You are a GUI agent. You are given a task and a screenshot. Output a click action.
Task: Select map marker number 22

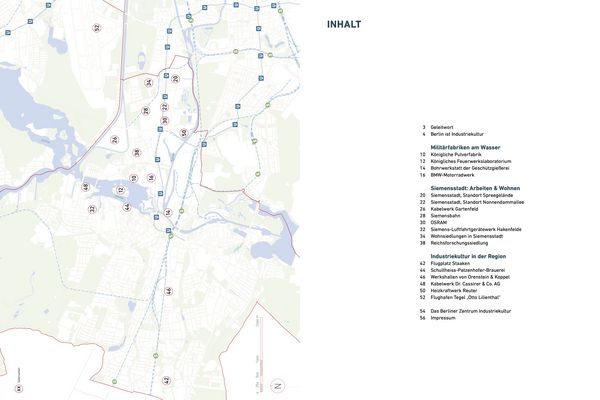pos(165,107)
